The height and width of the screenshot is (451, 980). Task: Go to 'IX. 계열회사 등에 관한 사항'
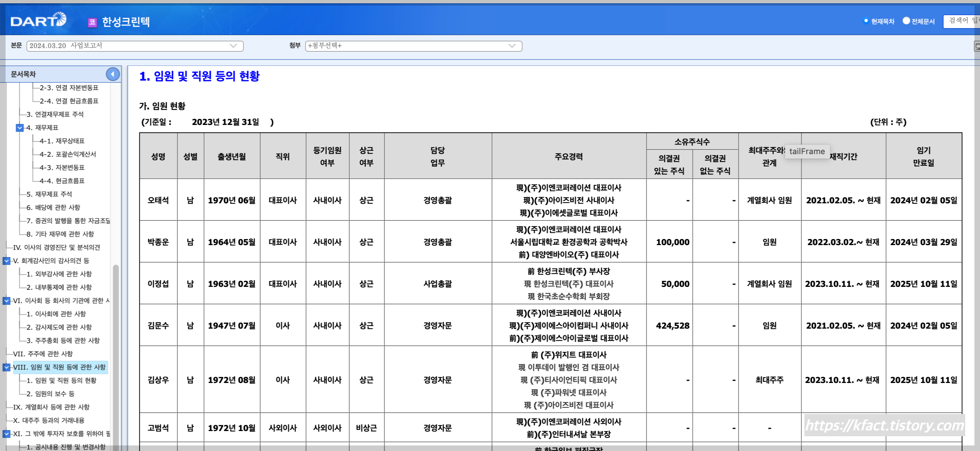[x=51, y=407]
